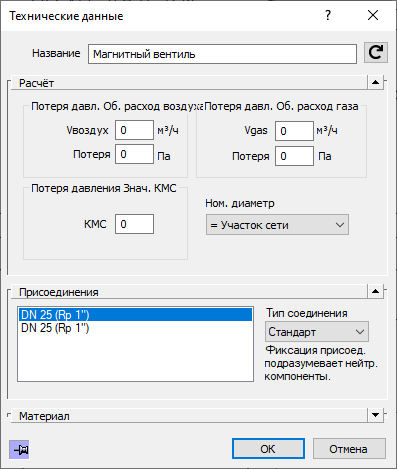Click the Отмена button
Viewport: 397px width, 469px height.
click(349, 449)
